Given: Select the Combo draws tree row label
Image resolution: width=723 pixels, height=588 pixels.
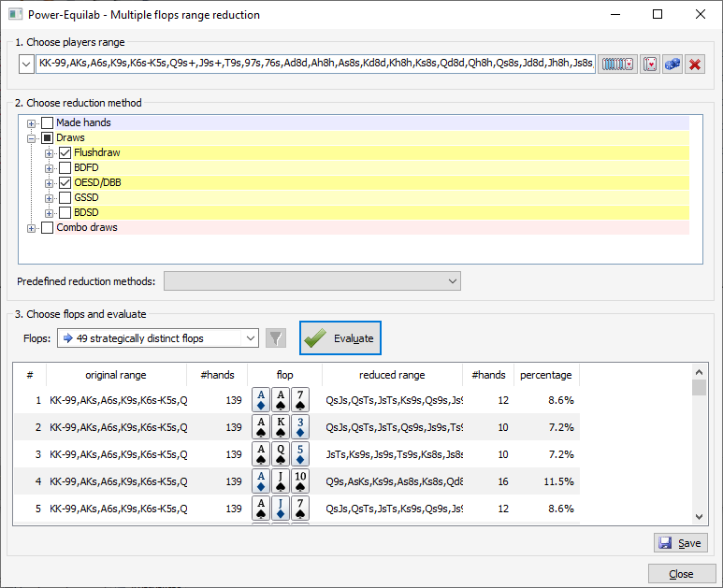Looking at the screenshot, I should (87, 227).
